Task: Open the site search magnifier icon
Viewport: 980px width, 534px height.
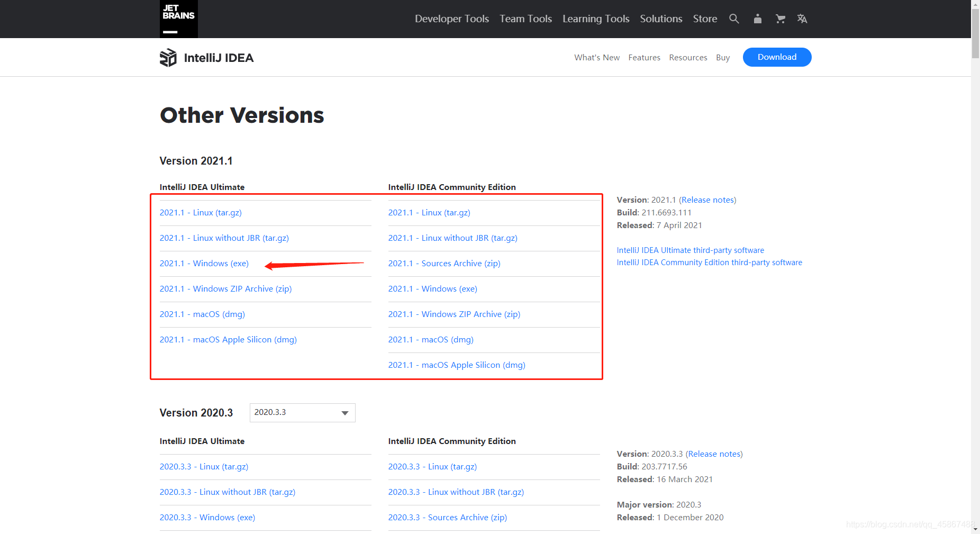Action: click(734, 19)
